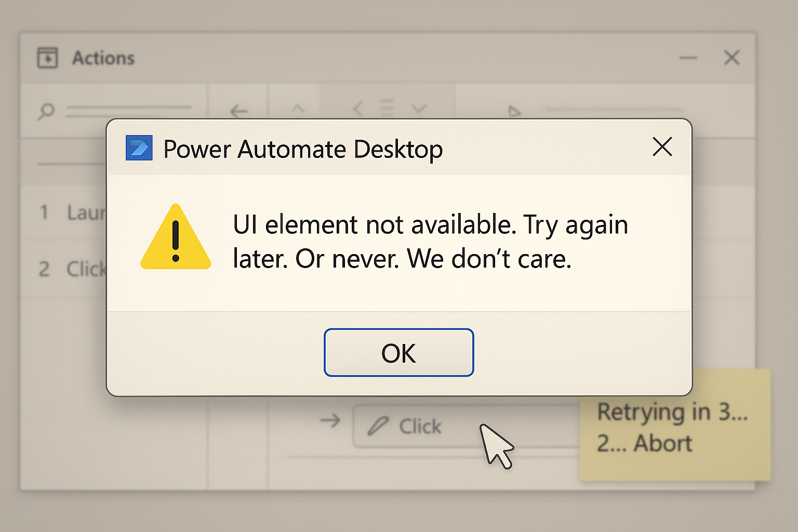The height and width of the screenshot is (532, 798).
Task: Collapse using the up chevron in toolbar
Action: [x=297, y=108]
